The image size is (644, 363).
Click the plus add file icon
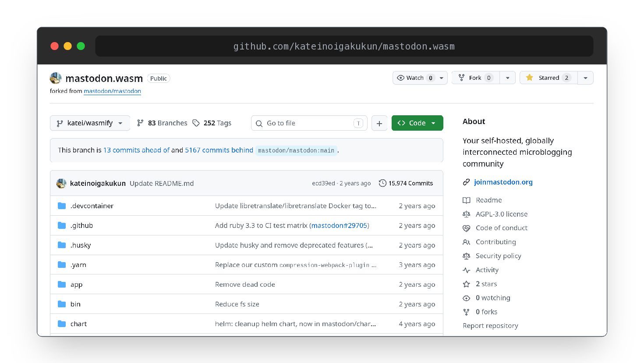point(379,123)
